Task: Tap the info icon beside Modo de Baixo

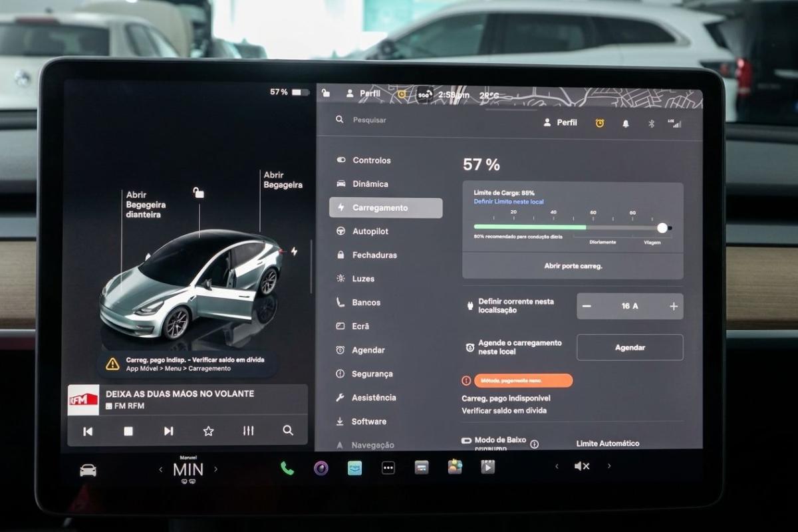Action: pyautogui.click(x=535, y=444)
